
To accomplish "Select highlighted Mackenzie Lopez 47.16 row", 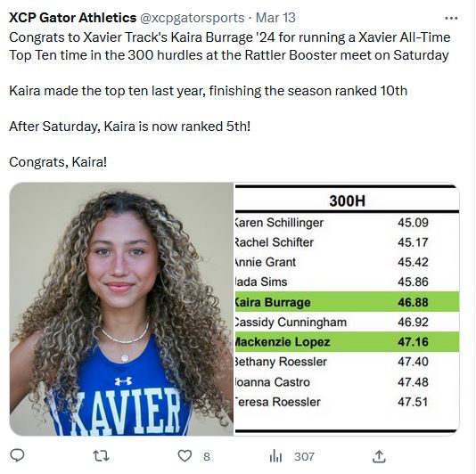I will [347, 342].
